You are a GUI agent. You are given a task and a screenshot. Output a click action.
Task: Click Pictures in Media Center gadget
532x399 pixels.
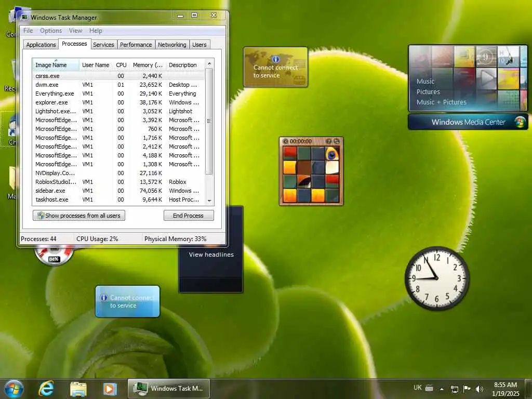pyautogui.click(x=428, y=91)
